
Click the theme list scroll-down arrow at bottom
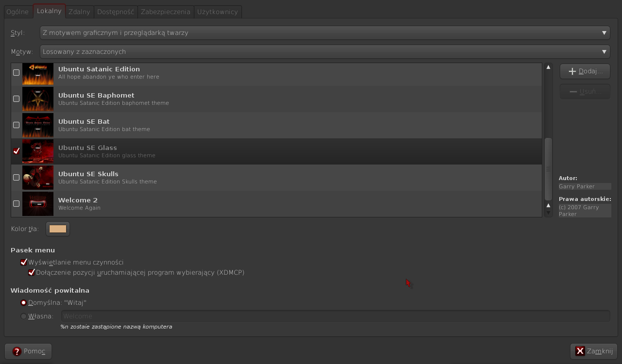(548, 213)
